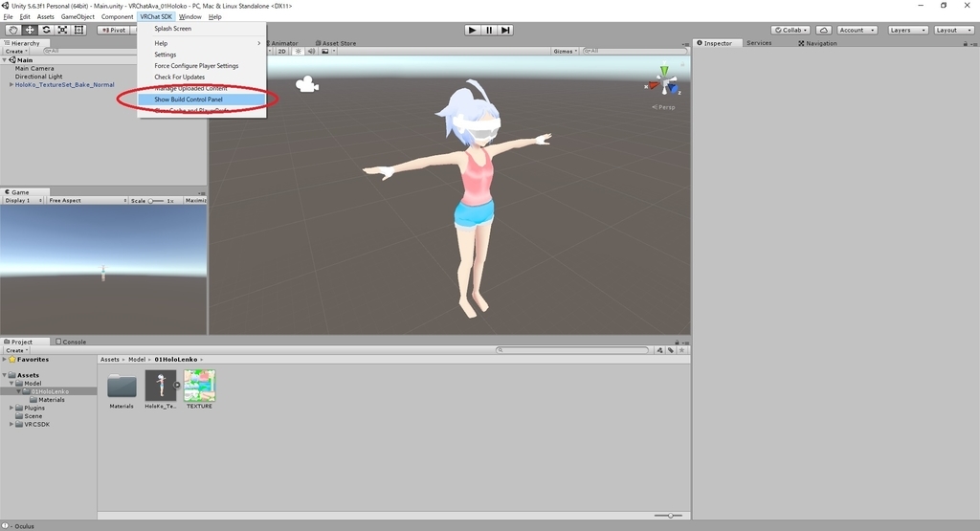
Task: Choose Show Build Control Panel
Action: click(x=202, y=100)
